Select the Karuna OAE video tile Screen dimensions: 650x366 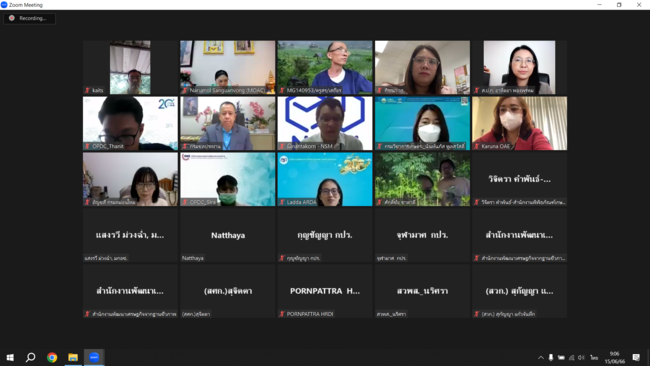pos(519,123)
